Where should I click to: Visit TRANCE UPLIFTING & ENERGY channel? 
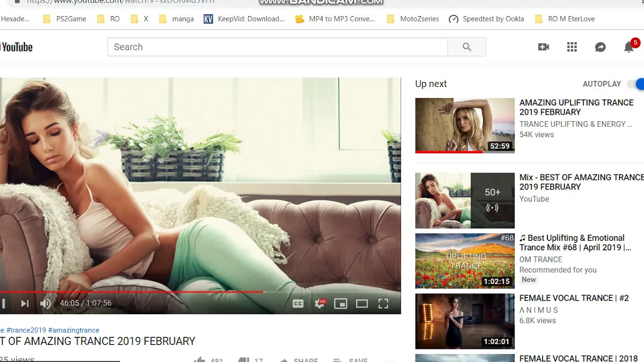click(576, 124)
